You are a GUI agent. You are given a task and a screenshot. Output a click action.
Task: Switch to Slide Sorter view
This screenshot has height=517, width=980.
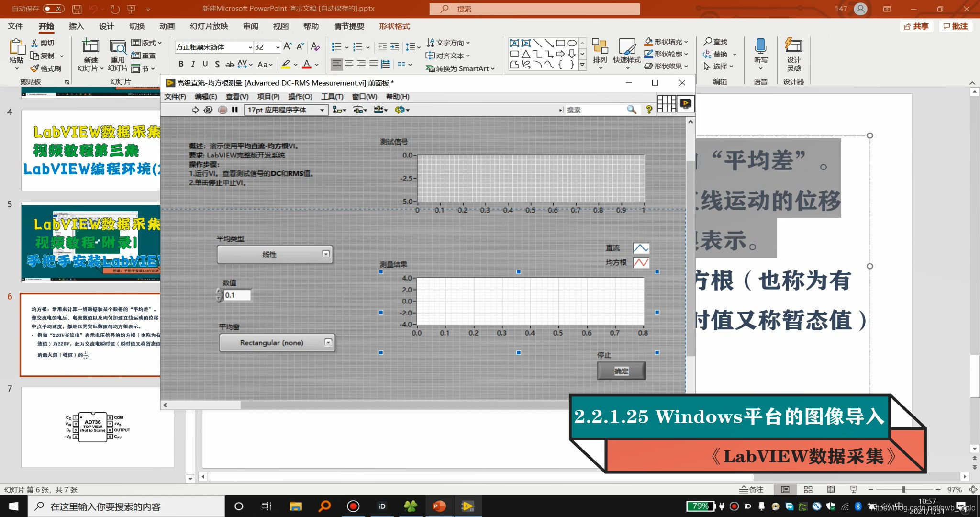[x=808, y=489]
